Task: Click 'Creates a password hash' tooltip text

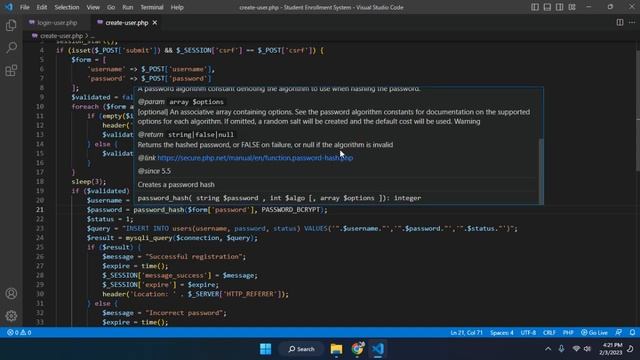Action: click(176, 185)
